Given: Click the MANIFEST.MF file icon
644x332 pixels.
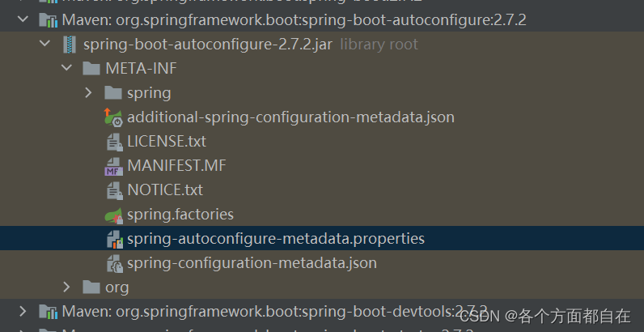Looking at the screenshot, I should (x=114, y=167).
